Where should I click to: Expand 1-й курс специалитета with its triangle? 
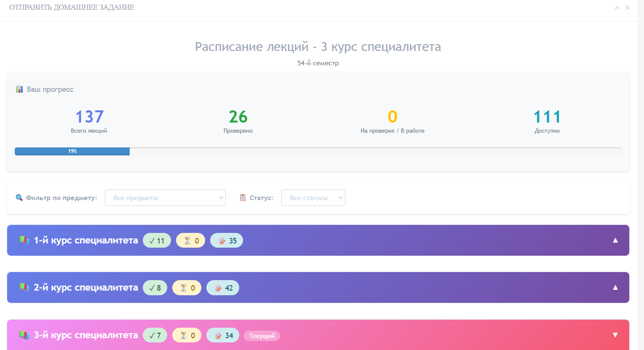615,240
